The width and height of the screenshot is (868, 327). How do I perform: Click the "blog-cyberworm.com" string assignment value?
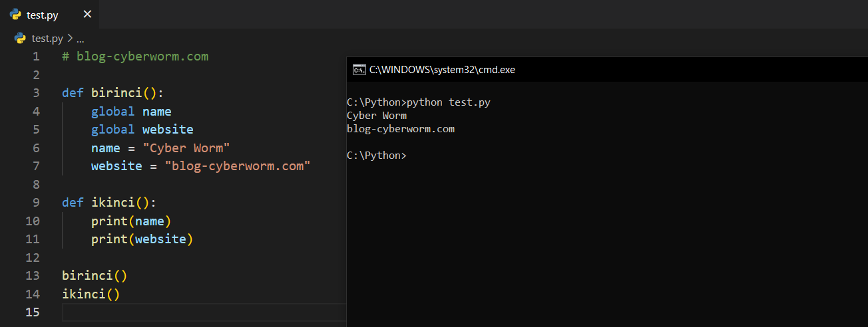(238, 166)
